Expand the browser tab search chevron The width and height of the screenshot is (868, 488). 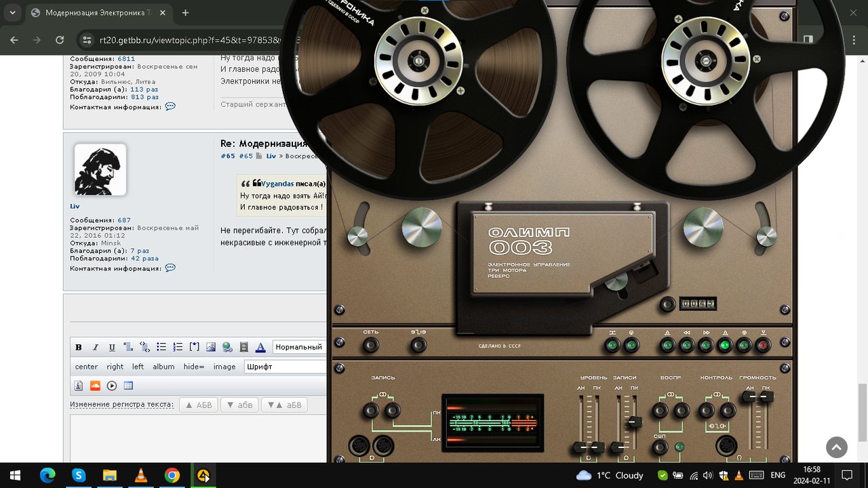coord(12,13)
